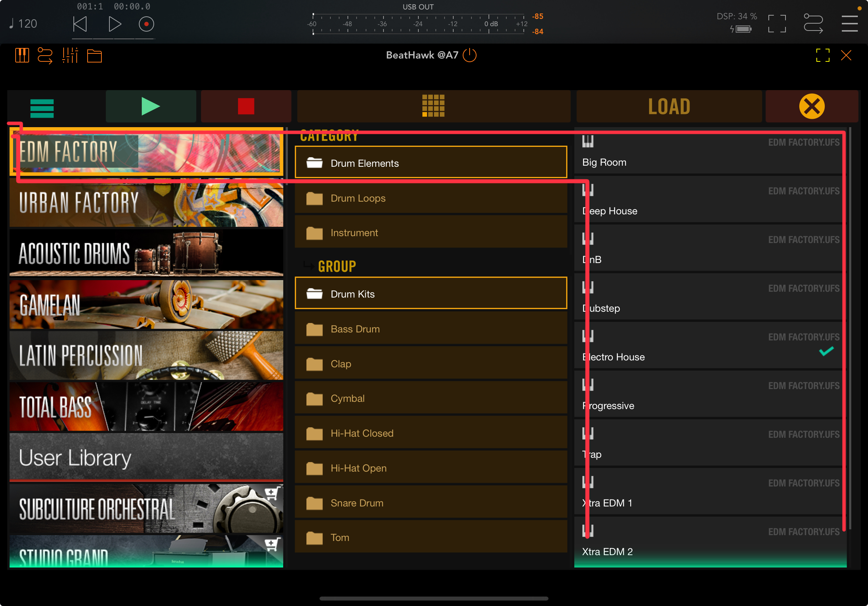Click the rewind to start button
Image resolution: width=868 pixels, height=606 pixels.
point(80,24)
